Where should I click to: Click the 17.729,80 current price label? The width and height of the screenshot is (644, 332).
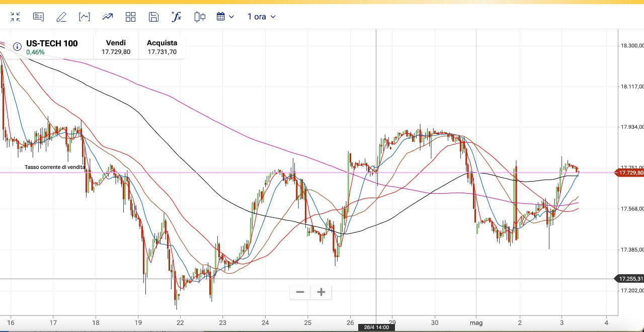point(630,173)
